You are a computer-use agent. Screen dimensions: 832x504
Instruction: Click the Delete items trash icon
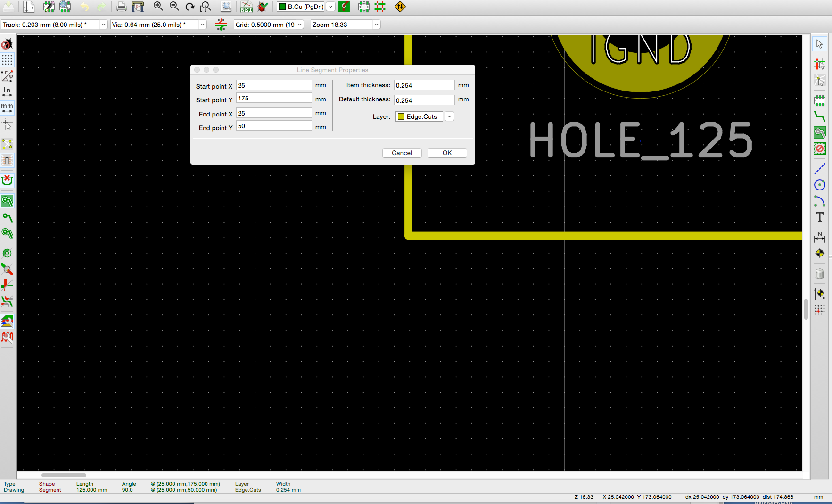click(x=820, y=274)
